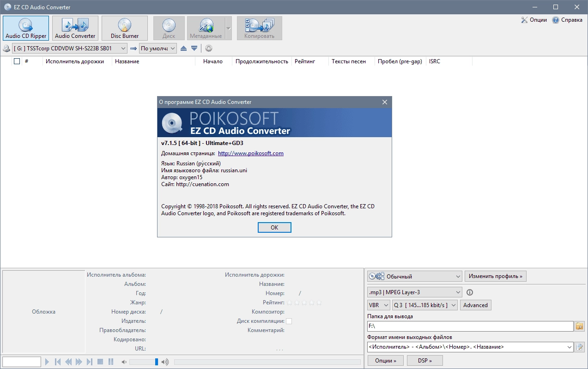Click the Исполнитель дорожки column header

[x=77, y=61]
